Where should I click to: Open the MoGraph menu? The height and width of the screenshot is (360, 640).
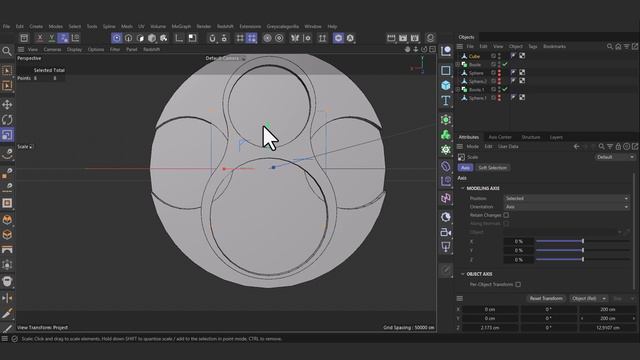pos(181,27)
